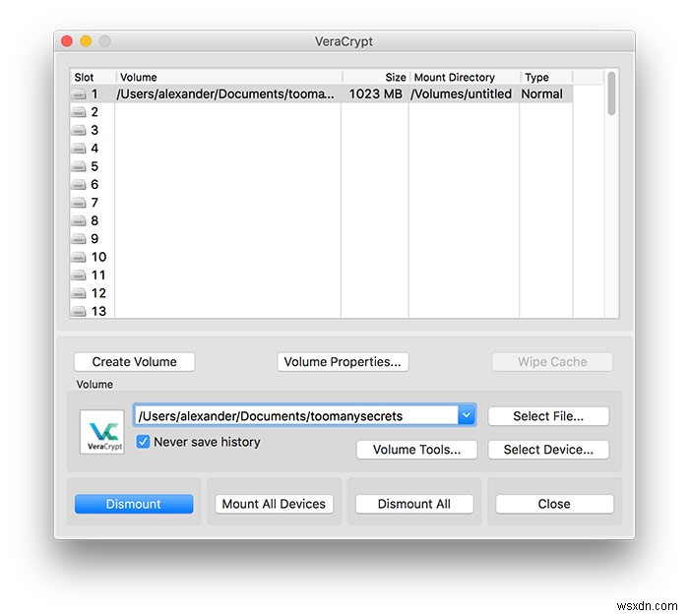Click the drive icon for slot 11

click(x=79, y=276)
